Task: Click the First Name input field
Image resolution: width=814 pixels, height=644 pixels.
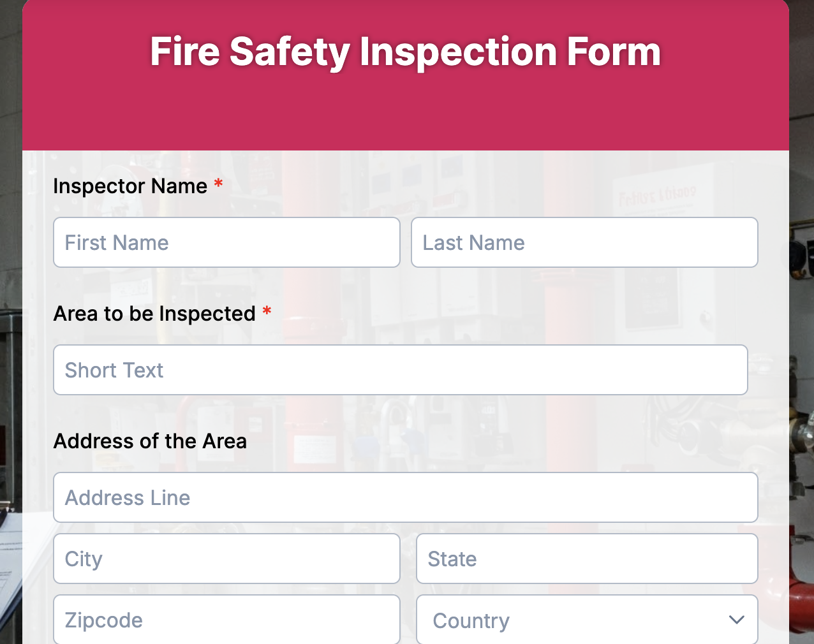Action: 226,242
